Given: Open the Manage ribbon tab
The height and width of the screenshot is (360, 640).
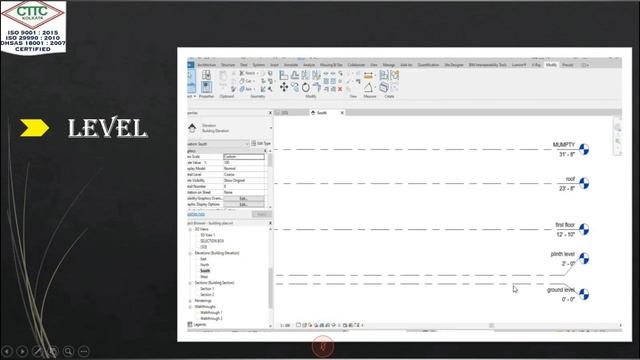Looking at the screenshot, I should (389, 65).
